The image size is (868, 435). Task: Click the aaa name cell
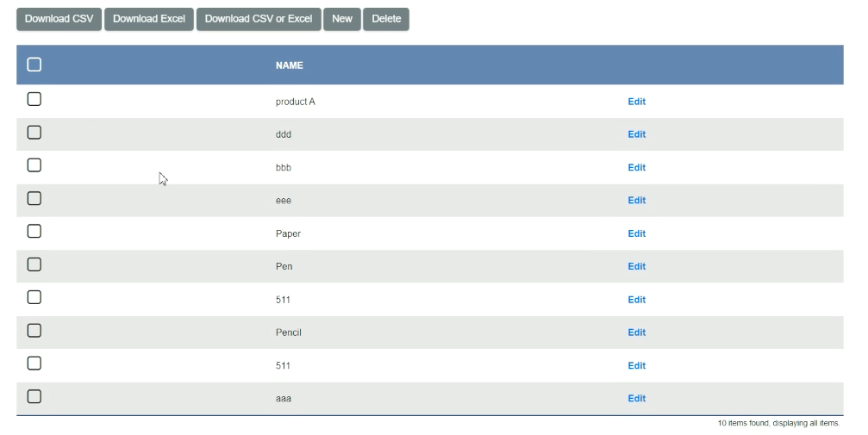point(284,399)
